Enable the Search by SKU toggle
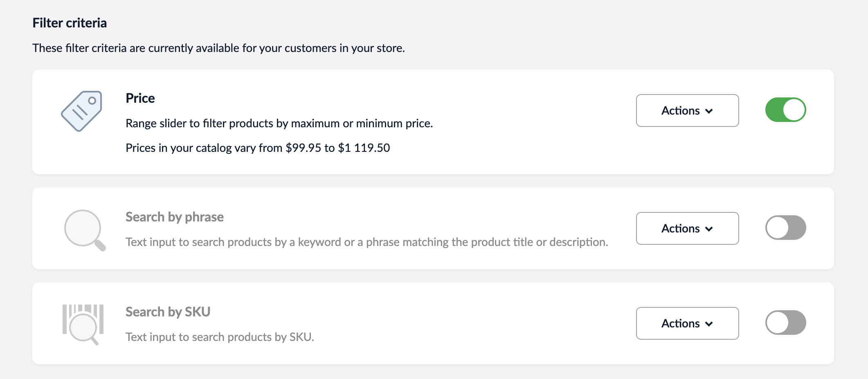The width and height of the screenshot is (868, 379). click(785, 323)
